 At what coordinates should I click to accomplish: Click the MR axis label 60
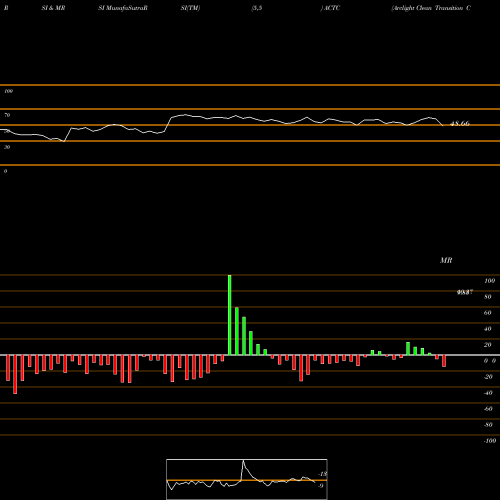coord(488,313)
